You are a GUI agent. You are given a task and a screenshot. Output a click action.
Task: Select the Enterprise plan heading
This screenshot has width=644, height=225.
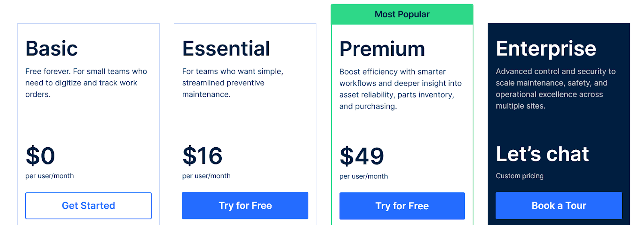click(546, 49)
